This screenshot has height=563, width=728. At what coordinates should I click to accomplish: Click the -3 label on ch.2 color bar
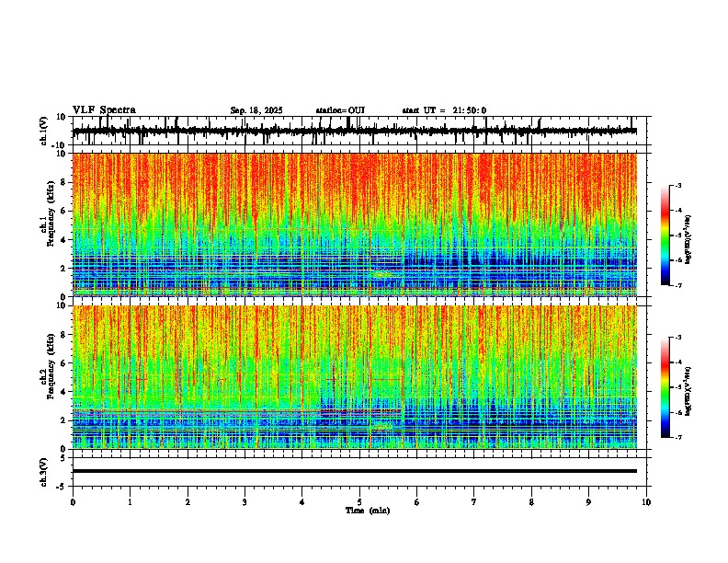(677, 338)
